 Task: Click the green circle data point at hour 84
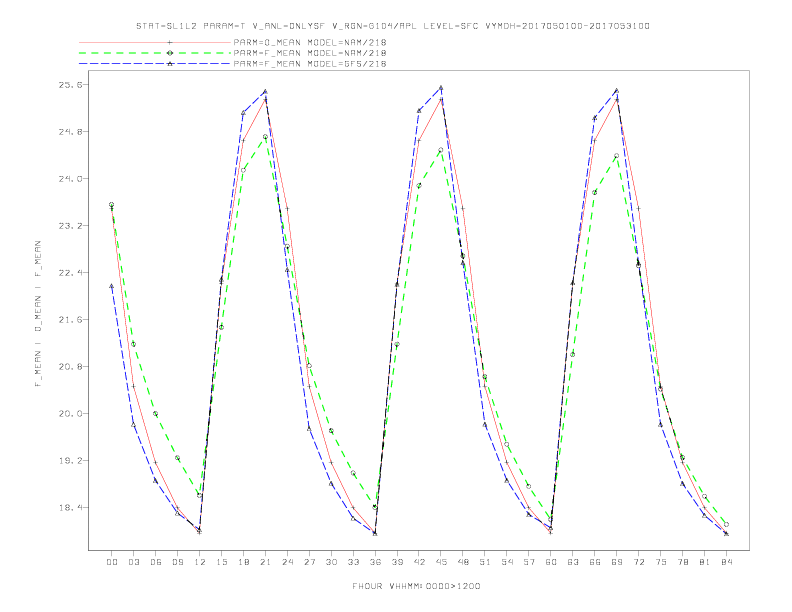click(726, 525)
